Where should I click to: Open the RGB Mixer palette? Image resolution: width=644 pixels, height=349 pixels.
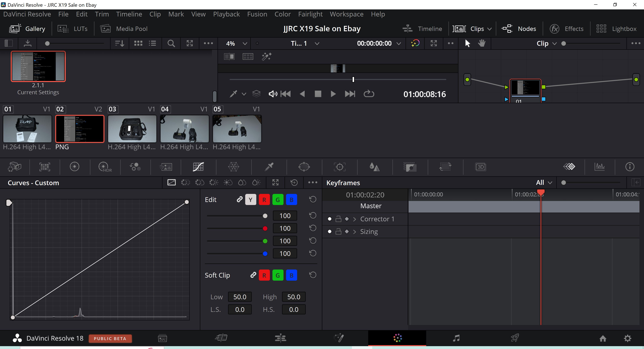(x=135, y=167)
